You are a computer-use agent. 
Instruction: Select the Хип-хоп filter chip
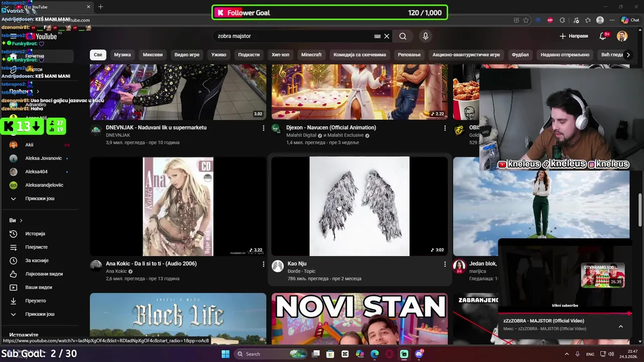(x=280, y=55)
